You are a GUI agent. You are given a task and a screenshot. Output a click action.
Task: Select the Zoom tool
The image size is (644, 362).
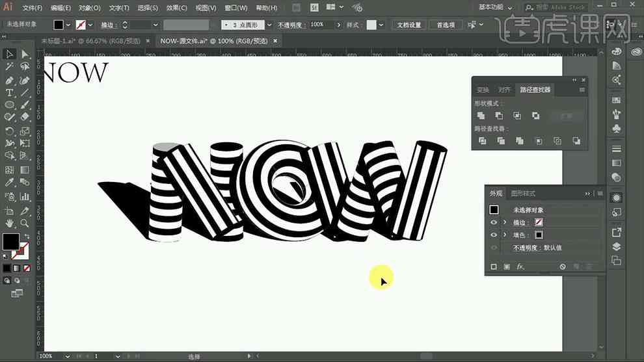25,224
